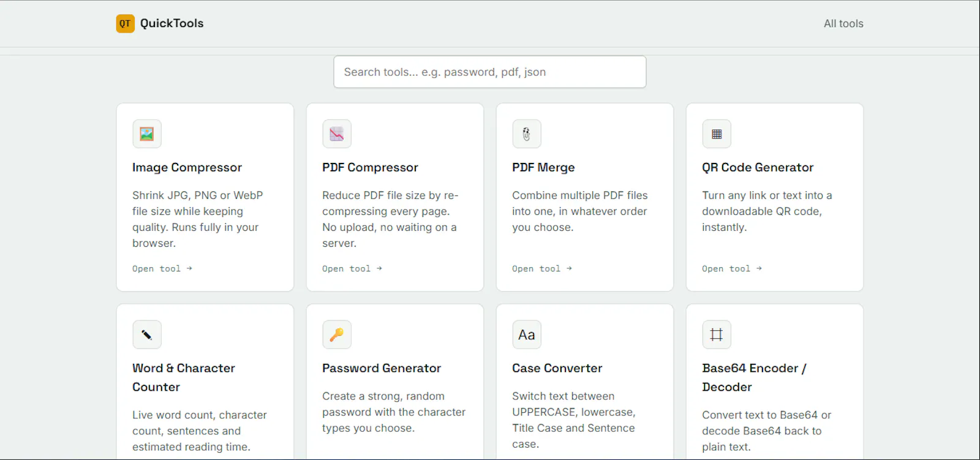Open the All tools navigation link
980x460 pixels.
point(843,23)
